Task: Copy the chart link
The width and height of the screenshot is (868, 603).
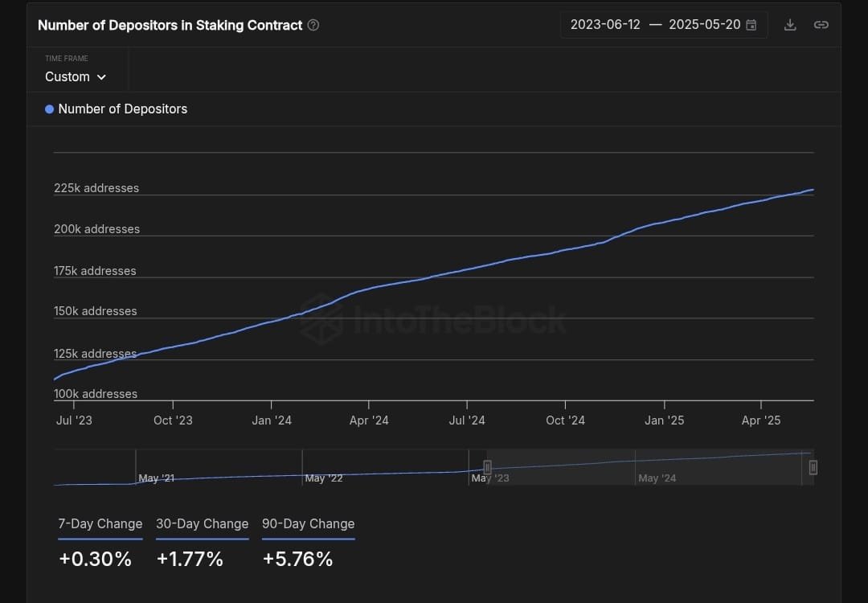Action: coord(821,25)
